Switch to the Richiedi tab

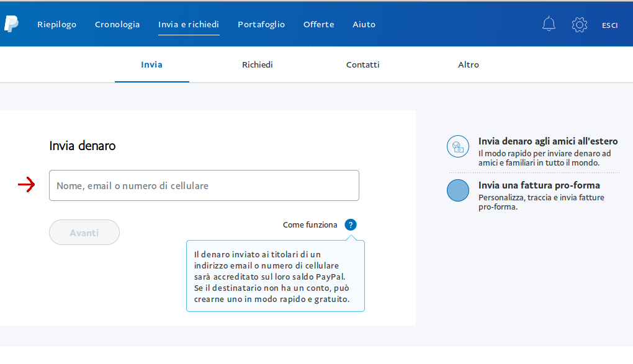(x=257, y=64)
